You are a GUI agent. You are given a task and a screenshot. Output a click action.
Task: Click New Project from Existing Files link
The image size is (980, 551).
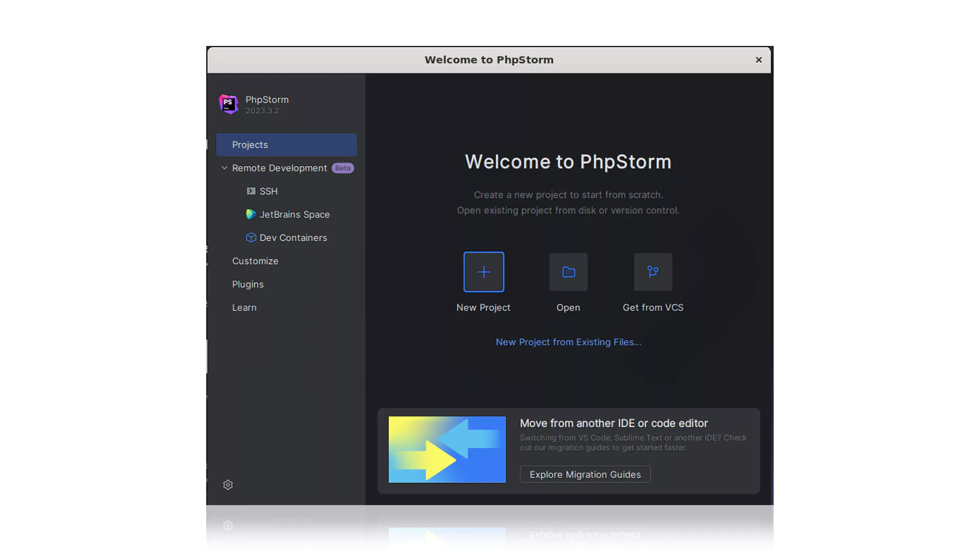pyautogui.click(x=568, y=342)
